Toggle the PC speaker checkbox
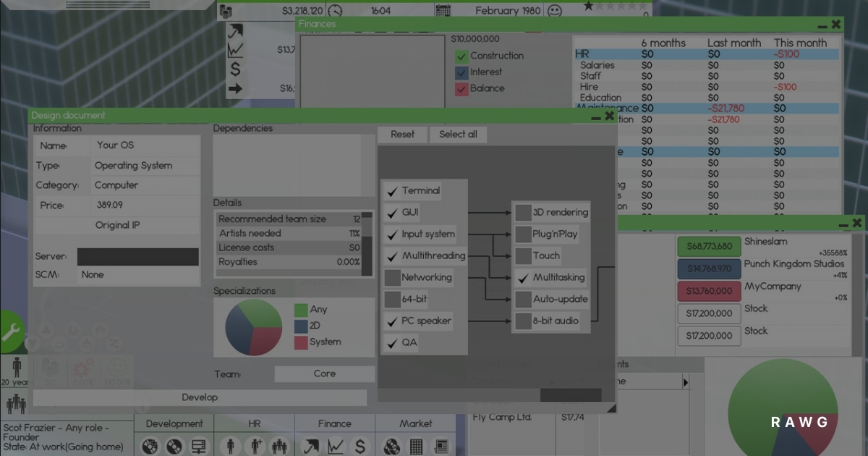The image size is (868, 456). [x=393, y=321]
